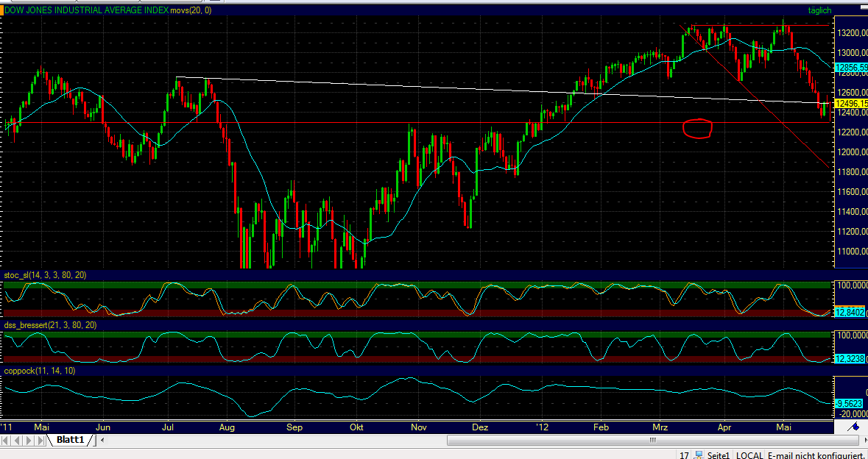
Task: Go to the previous sheet arrow
Action: 17,440
